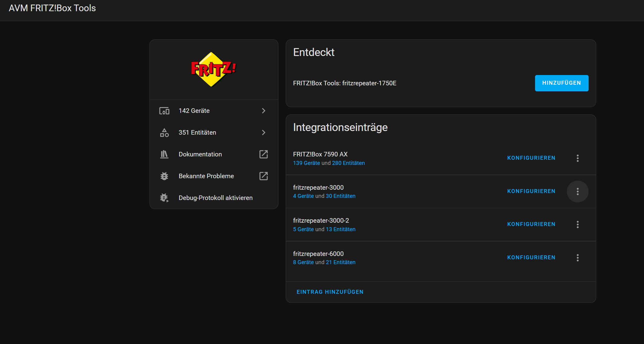
Task: Expand the 351 Entitäten chevron
Action: pyautogui.click(x=264, y=133)
